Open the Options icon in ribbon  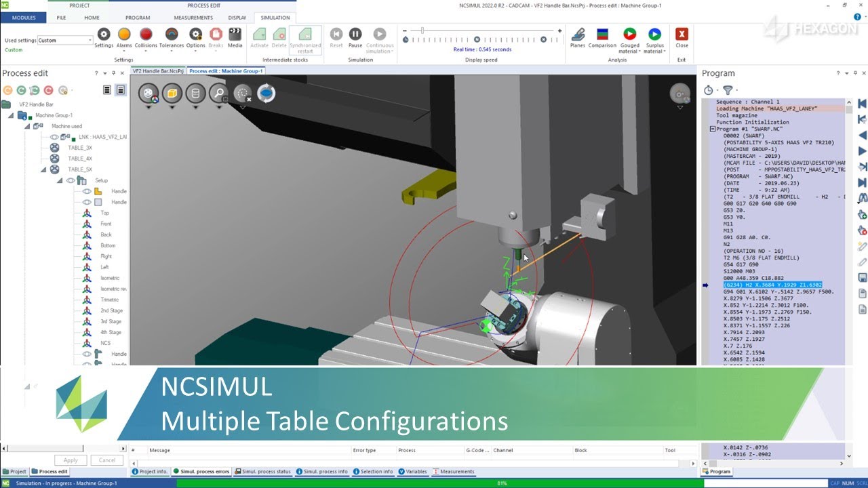coord(195,34)
